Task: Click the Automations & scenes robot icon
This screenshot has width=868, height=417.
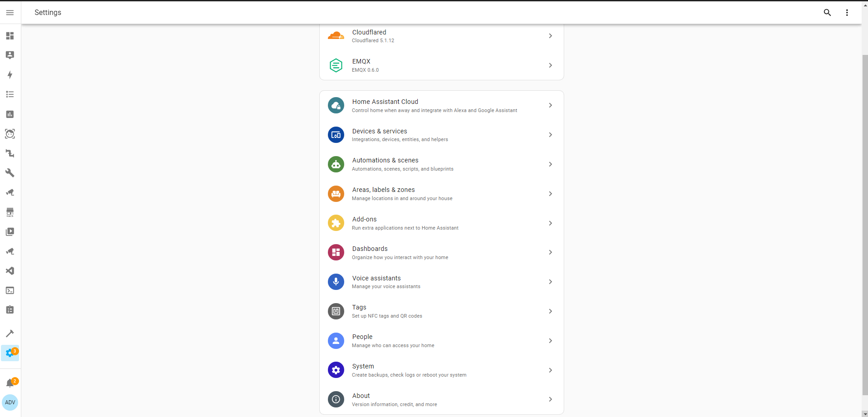Action: pos(336,164)
